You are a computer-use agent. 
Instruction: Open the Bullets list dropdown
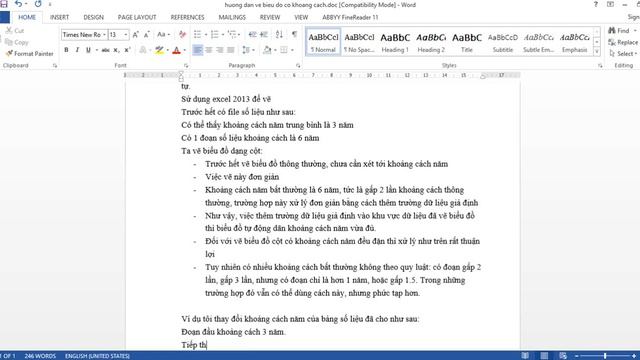(x=206, y=35)
